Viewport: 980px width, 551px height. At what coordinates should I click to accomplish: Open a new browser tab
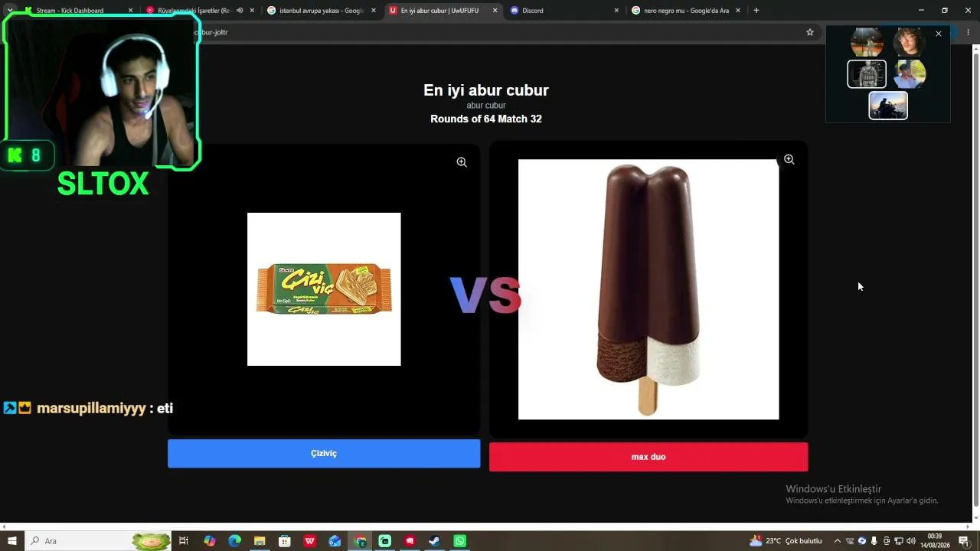coord(756,11)
